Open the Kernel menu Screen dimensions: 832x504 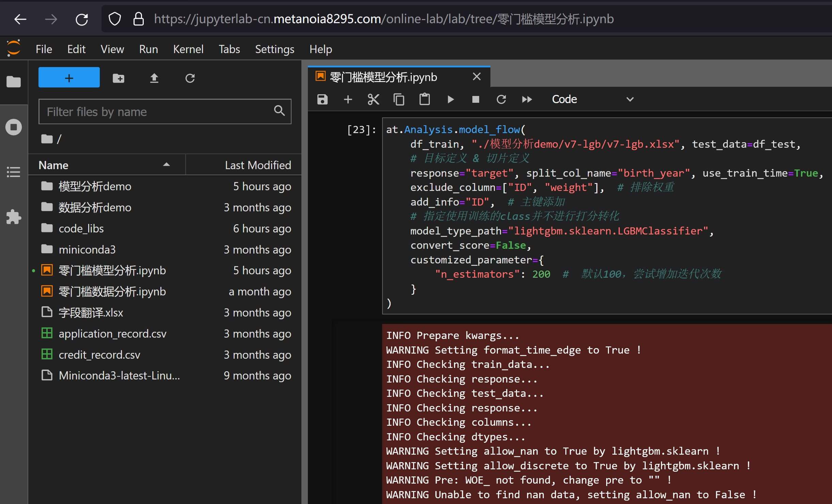[x=188, y=49]
